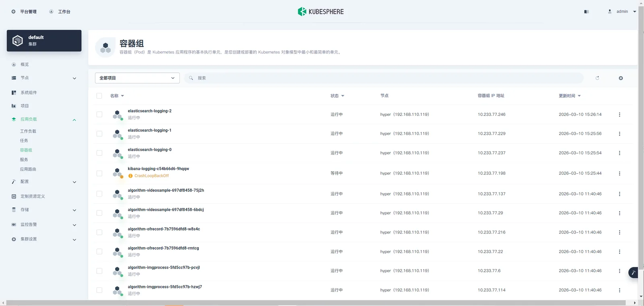644x306 pixels.
Task: Expand the 节点 nodes menu
Action: (44, 78)
